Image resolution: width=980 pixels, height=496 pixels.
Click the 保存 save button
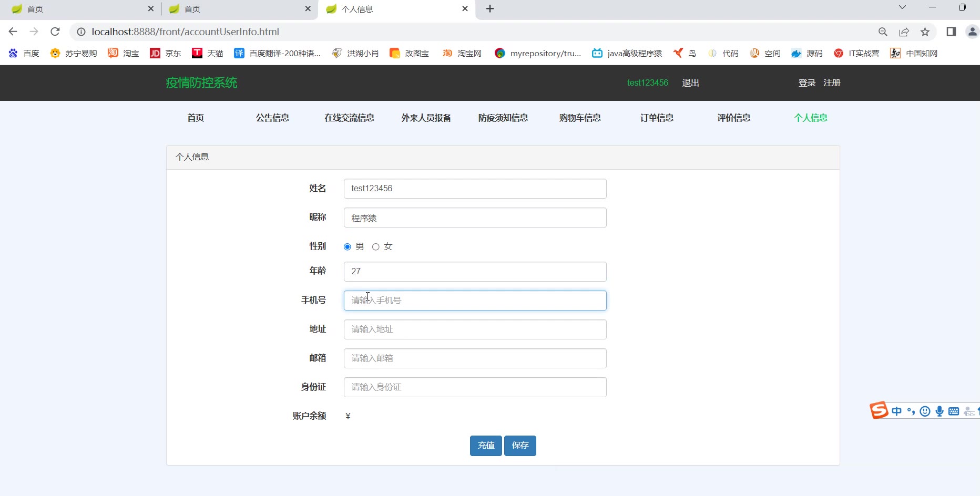point(520,446)
